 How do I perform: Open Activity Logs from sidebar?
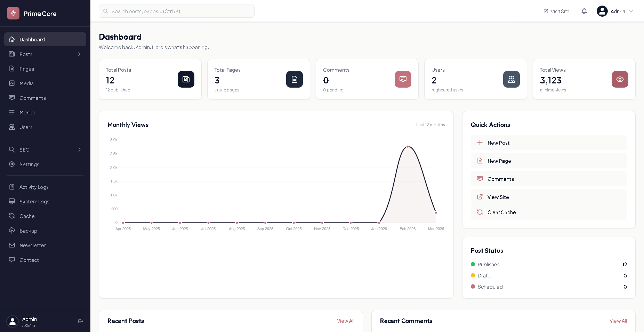coord(33,187)
